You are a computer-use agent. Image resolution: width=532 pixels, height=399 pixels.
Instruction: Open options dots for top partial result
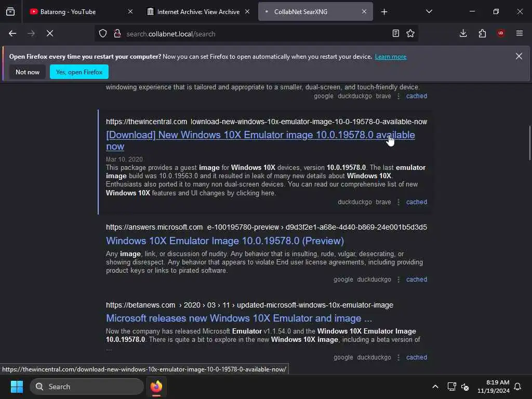398,96
